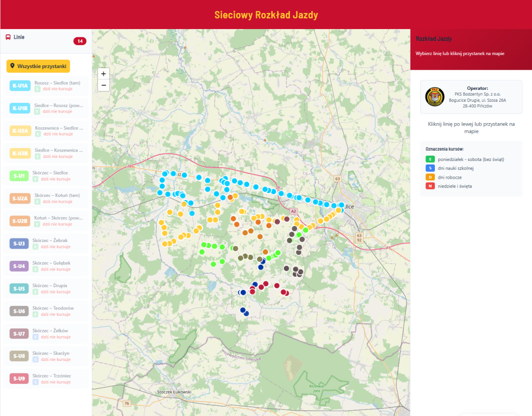Pick line S-U5 Skórzec – Drupia
This screenshot has height=416, width=532.
46,289
